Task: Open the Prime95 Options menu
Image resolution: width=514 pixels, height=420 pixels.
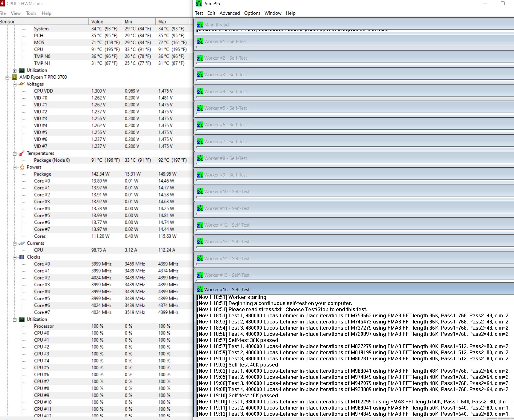Action: click(x=252, y=13)
